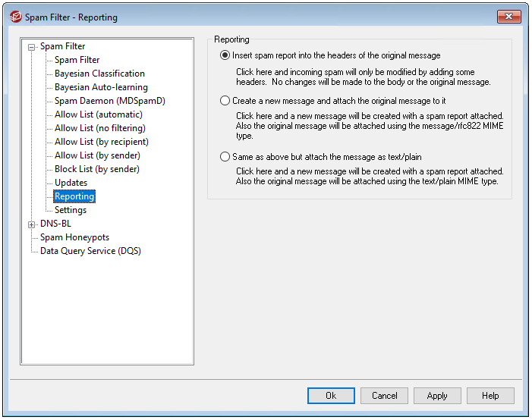Select Updates in the Spam Filter tree
This screenshot has height=420, width=532.
pyautogui.click(x=71, y=183)
